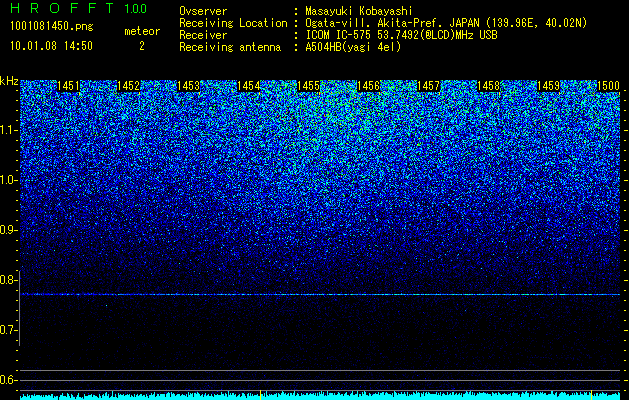Click the 0.7 kHz axis label
Viewport: 629px width, 400px height.
[8, 330]
